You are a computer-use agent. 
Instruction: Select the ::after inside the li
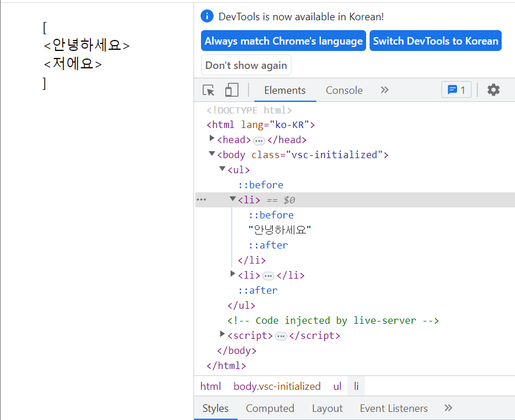point(268,245)
